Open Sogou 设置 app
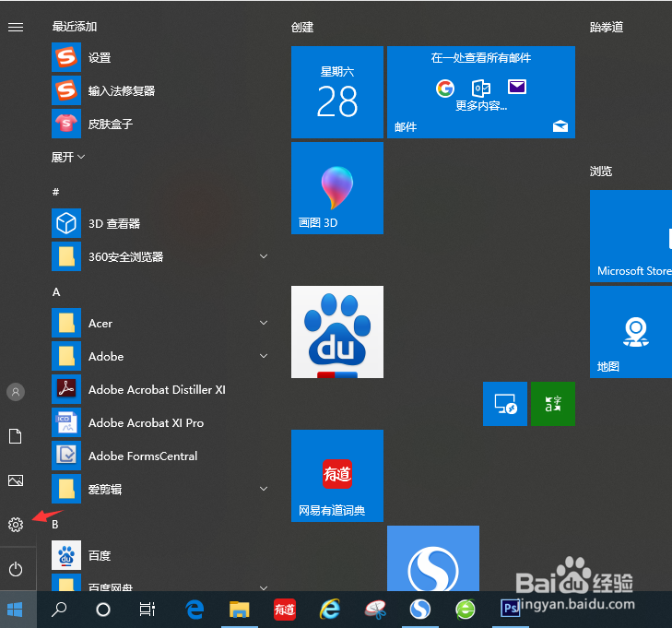 coord(159,57)
